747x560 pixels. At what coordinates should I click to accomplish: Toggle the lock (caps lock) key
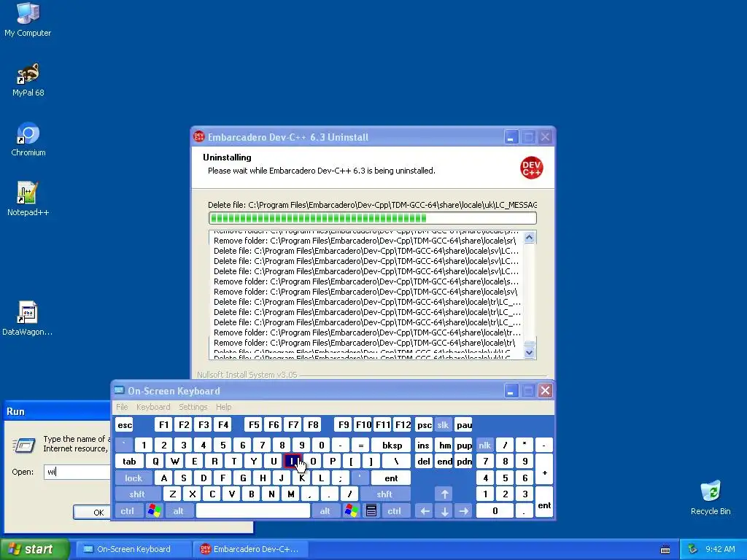tap(133, 478)
